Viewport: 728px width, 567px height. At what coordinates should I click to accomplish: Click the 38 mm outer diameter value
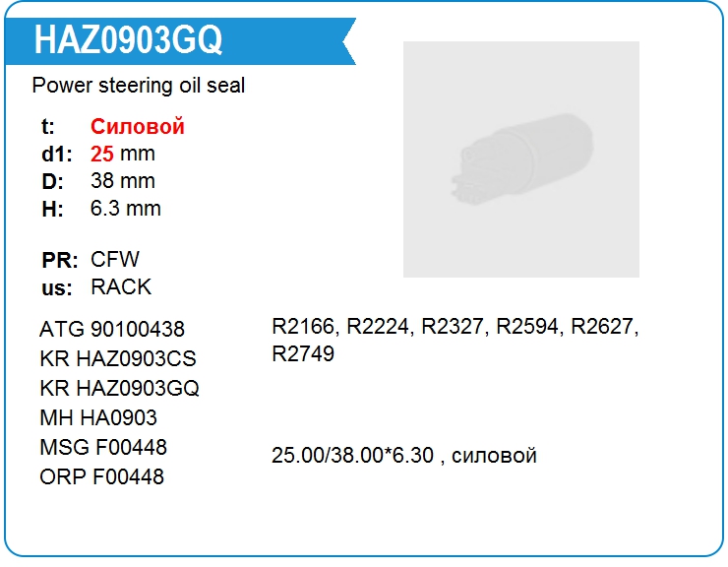point(123,181)
